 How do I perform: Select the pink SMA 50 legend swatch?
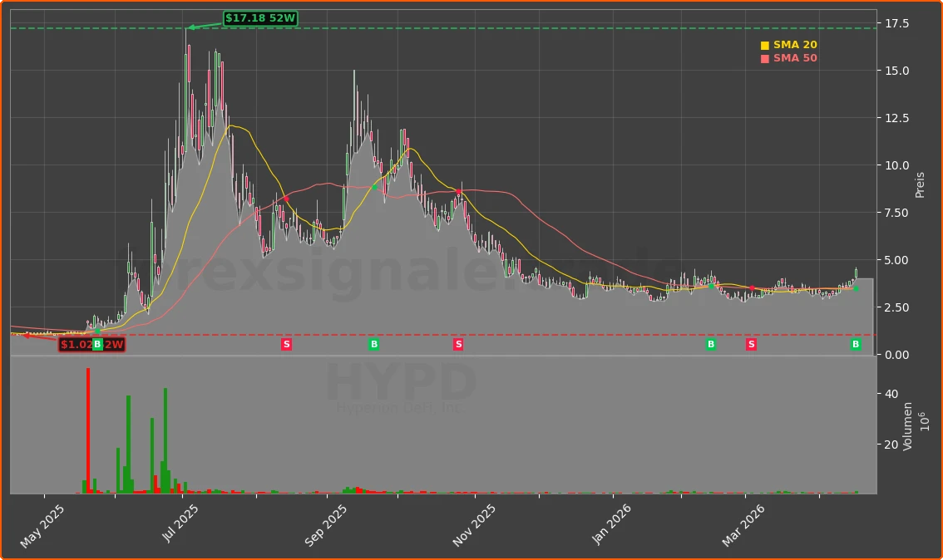pos(766,57)
